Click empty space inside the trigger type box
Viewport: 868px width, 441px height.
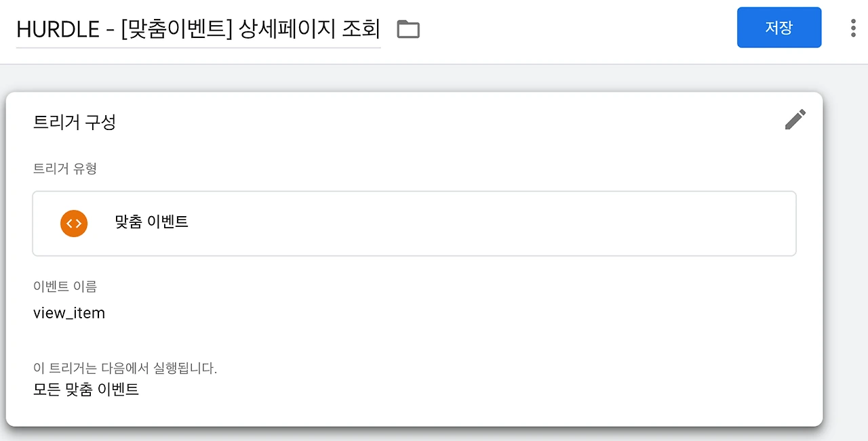[488, 223]
